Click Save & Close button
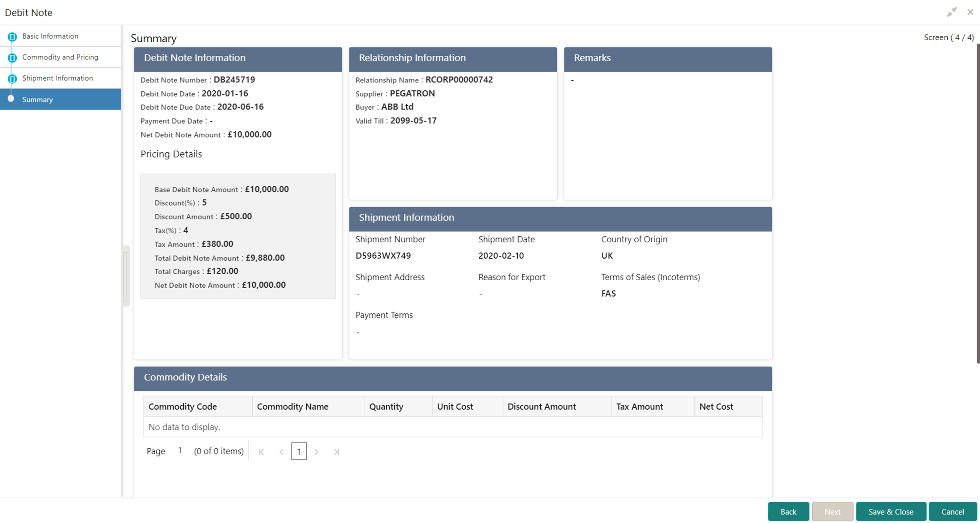Screen dimensions: 980x523 [x=891, y=512]
